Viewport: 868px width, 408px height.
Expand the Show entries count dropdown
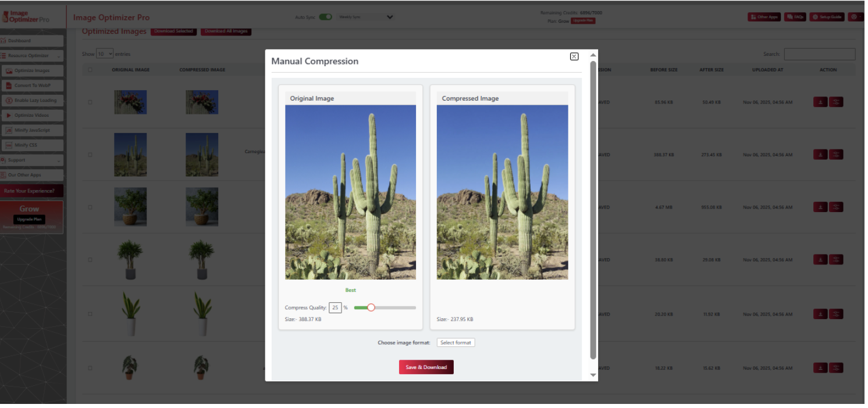105,54
